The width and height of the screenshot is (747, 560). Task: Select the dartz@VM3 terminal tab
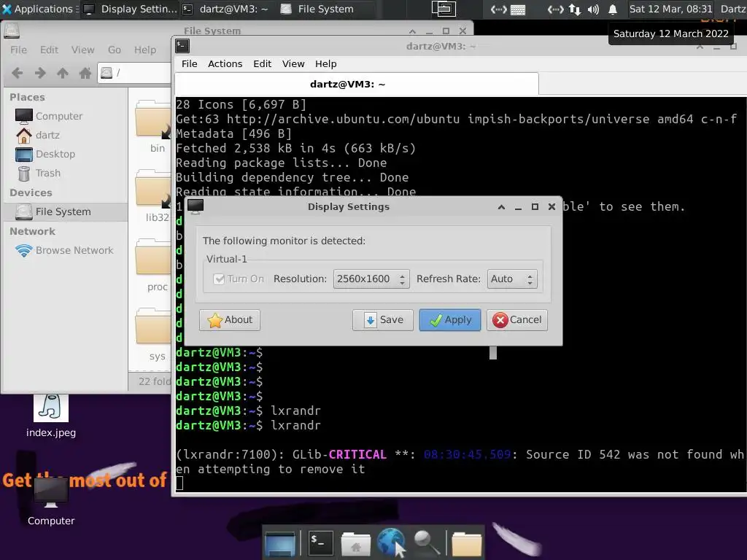357,85
